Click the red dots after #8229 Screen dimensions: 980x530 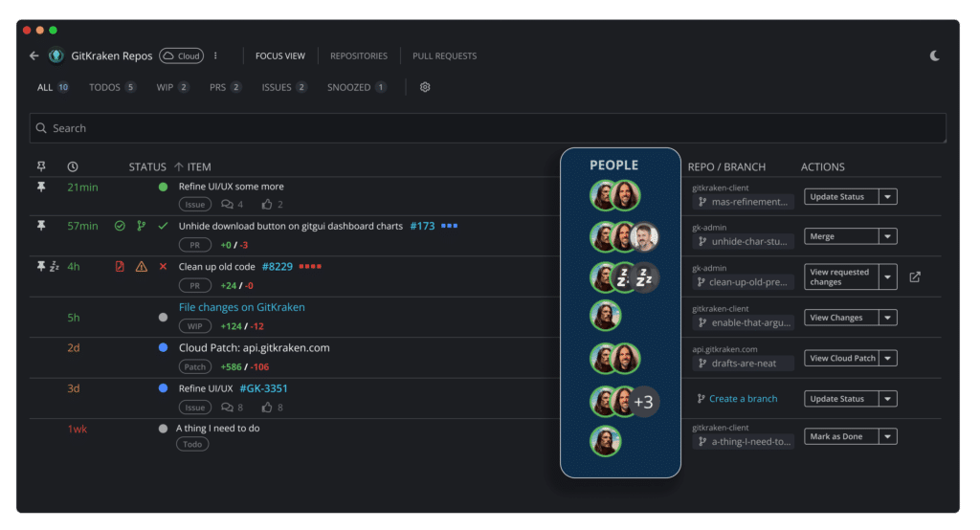click(310, 266)
